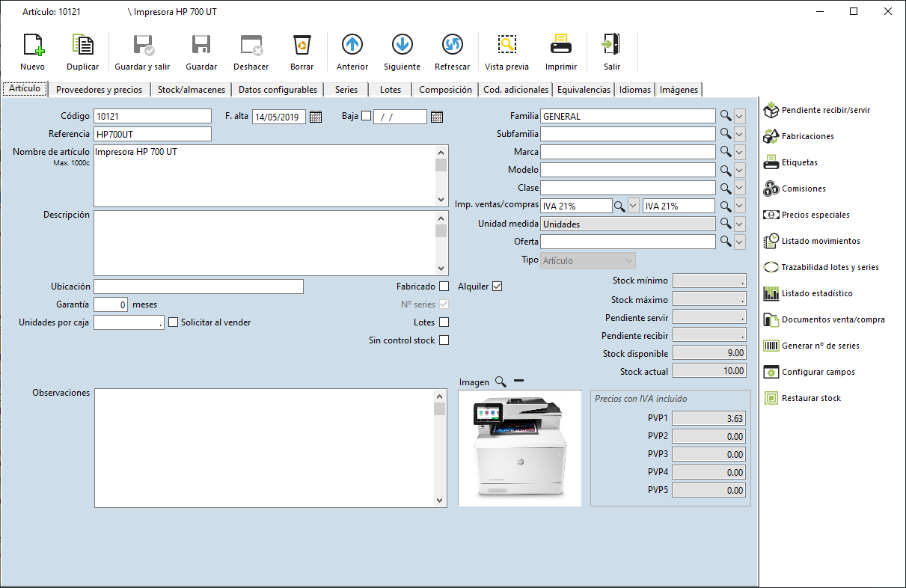Open the Tipo Artículo combo box

588,260
